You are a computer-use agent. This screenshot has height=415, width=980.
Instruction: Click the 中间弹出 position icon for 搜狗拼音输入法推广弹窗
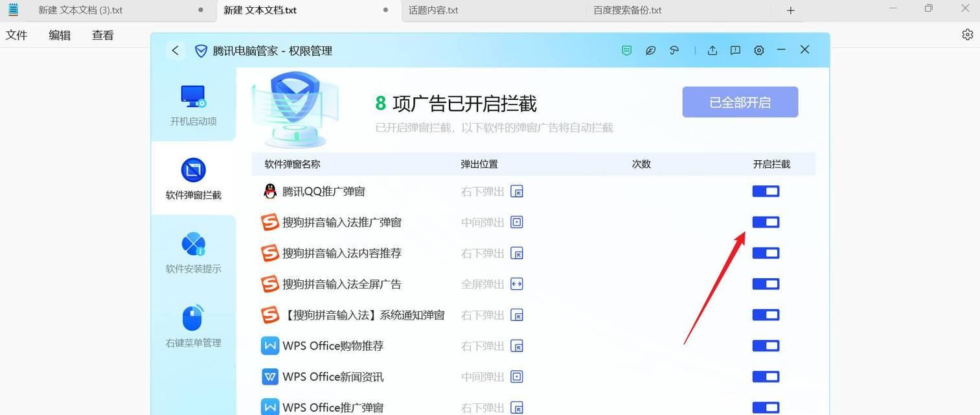517,222
